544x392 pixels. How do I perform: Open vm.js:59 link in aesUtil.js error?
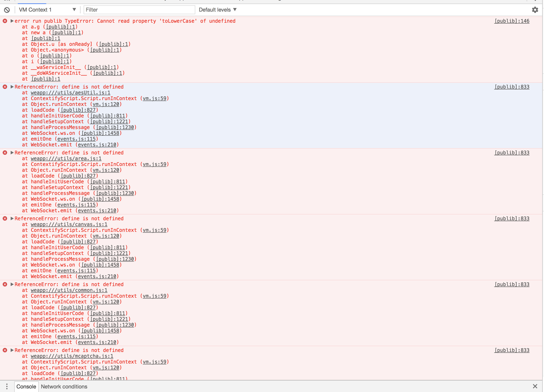click(155, 99)
